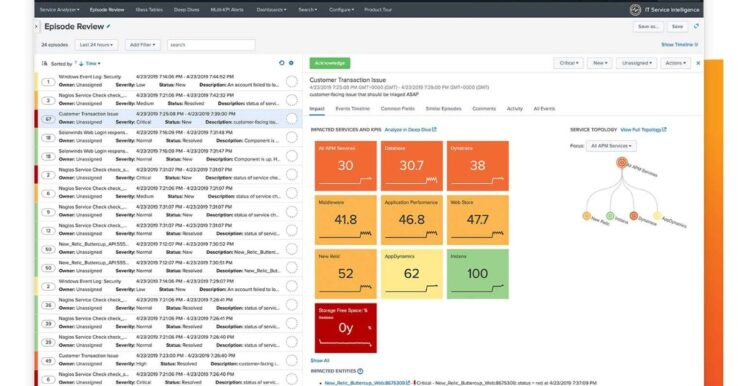Viewport: 738px width, 386px height.
Task: Click the count badge 67 on Customer Transaction Issue
Action: 48,119
